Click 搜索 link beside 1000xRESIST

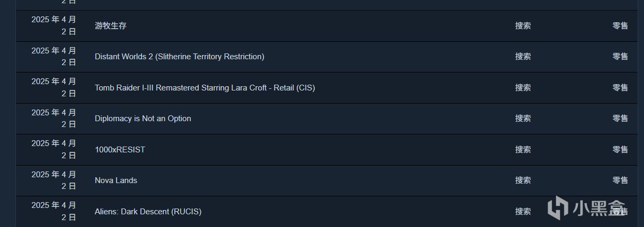[x=523, y=150]
